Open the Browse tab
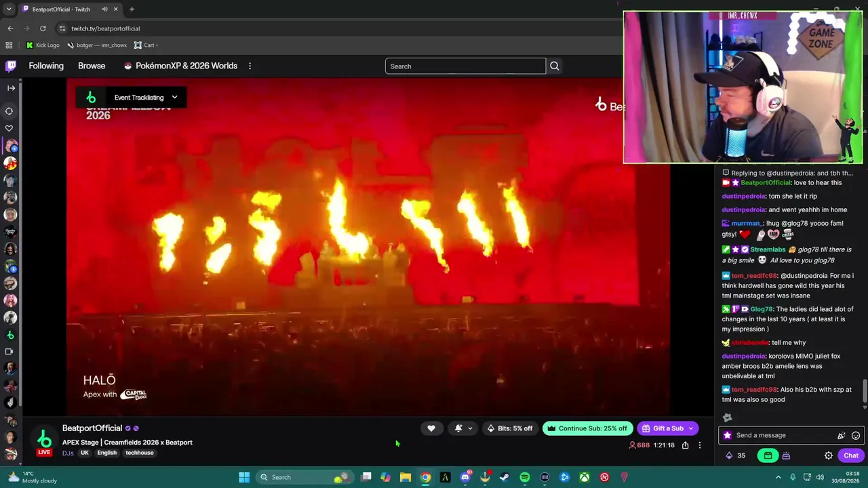 pyautogui.click(x=92, y=66)
